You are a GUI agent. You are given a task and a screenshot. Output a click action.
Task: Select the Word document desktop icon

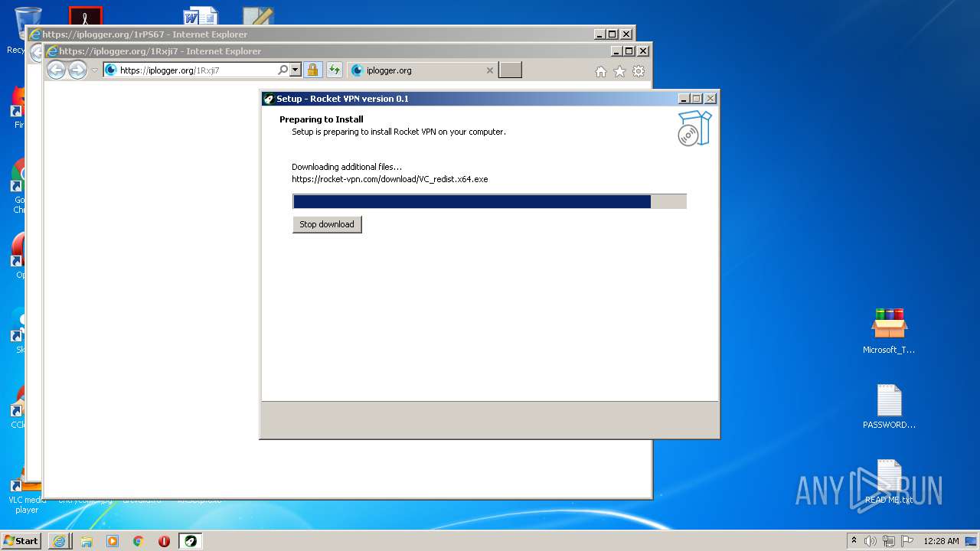[x=201, y=16]
